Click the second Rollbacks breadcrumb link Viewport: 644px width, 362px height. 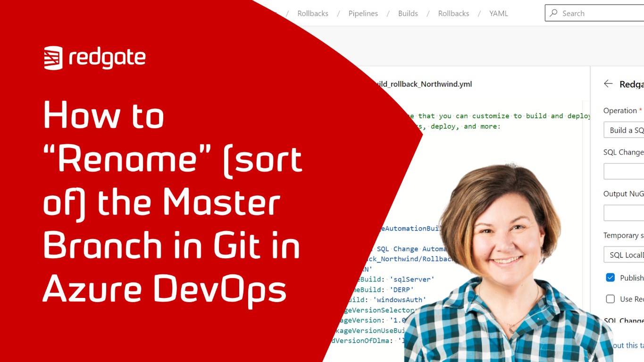pyautogui.click(x=453, y=13)
